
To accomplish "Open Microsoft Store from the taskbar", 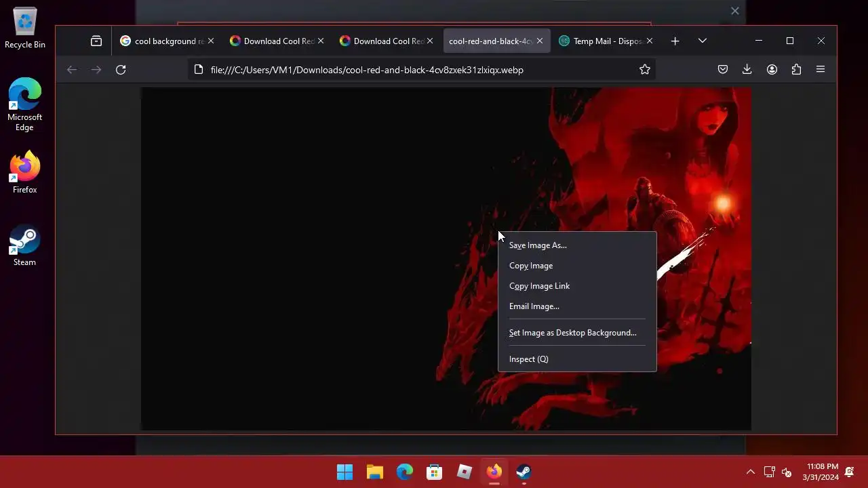I will [x=435, y=472].
